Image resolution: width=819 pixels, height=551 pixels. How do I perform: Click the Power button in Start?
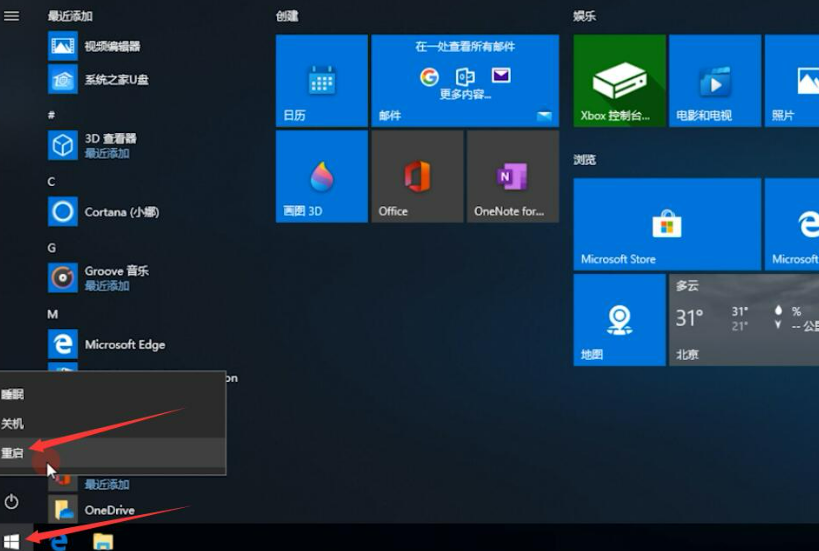[12, 501]
